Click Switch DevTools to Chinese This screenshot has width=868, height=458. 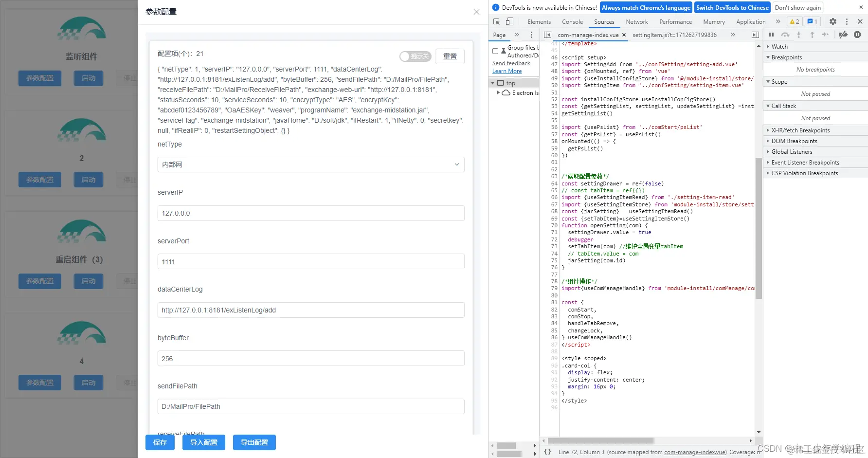coord(732,7)
